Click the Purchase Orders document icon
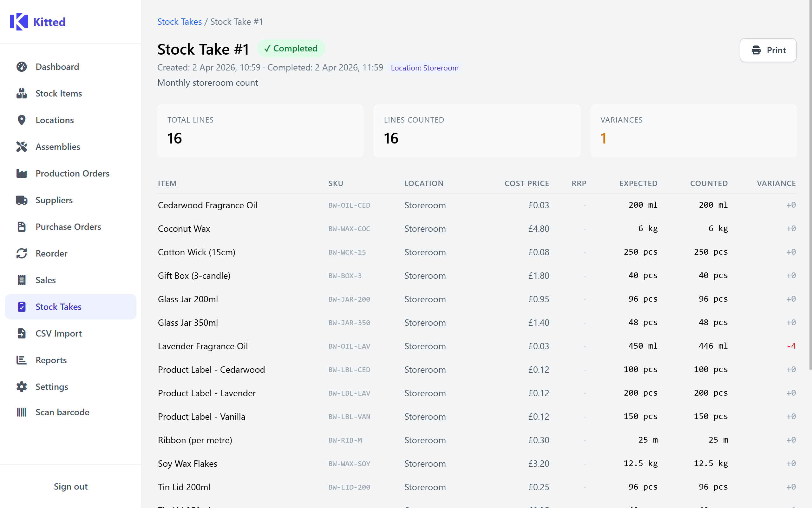The height and width of the screenshot is (508, 812). click(x=22, y=227)
